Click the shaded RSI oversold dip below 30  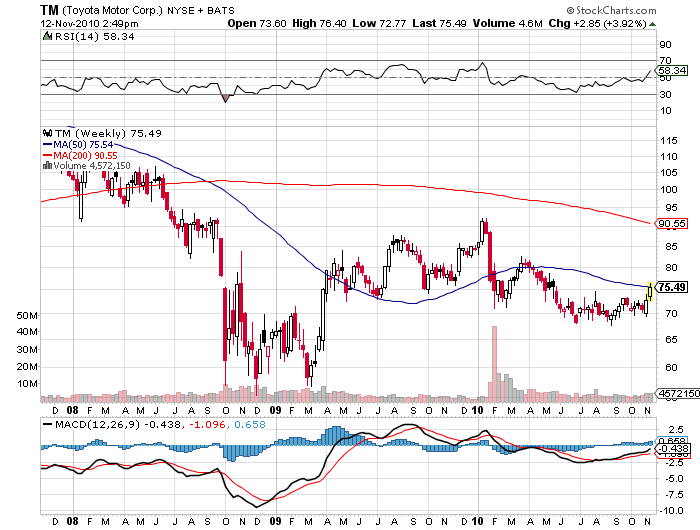tap(225, 98)
